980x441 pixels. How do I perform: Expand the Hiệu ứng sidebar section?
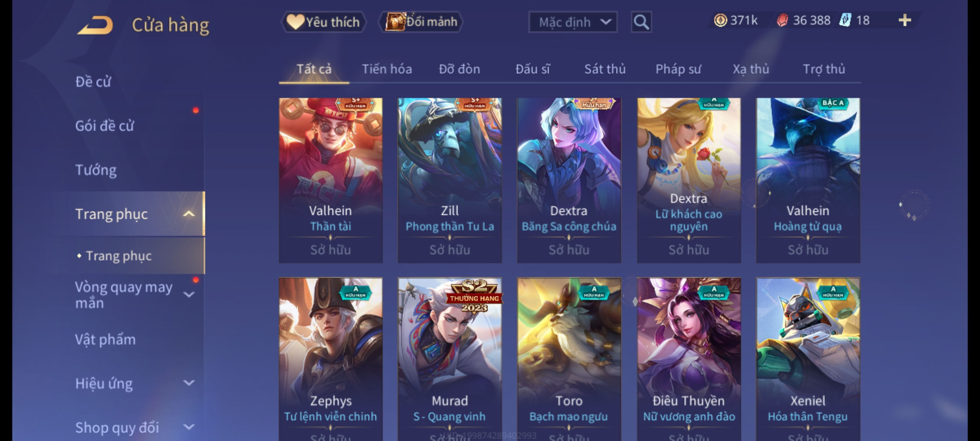189,383
